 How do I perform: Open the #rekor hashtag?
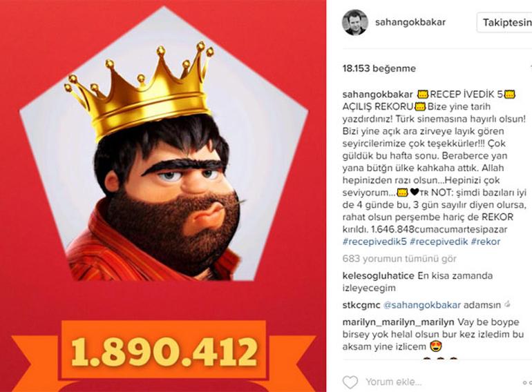(486, 242)
